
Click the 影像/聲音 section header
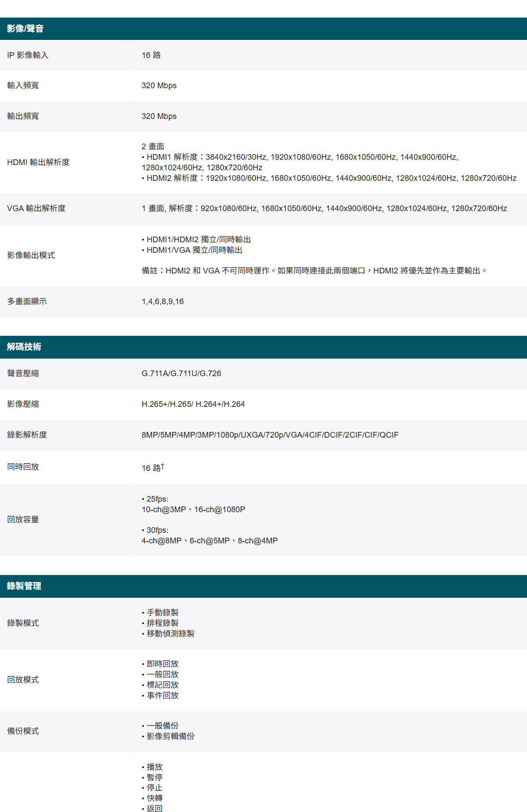pyautogui.click(x=25, y=29)
